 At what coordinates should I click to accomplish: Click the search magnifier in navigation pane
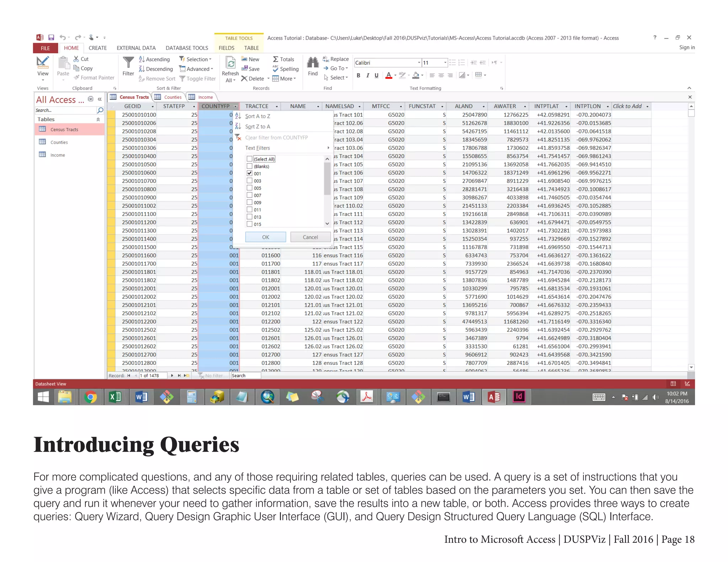pyautogui.click(x=100, y=110)
